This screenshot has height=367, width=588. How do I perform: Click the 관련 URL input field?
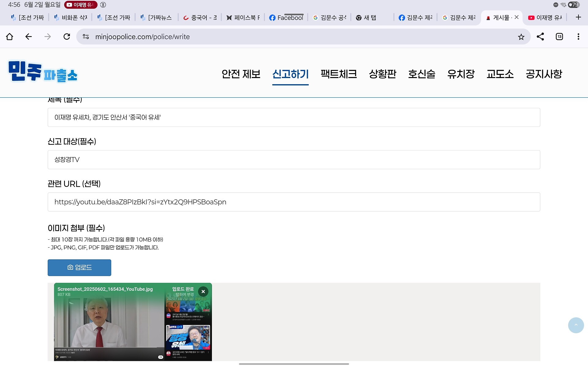coord(294,202)
